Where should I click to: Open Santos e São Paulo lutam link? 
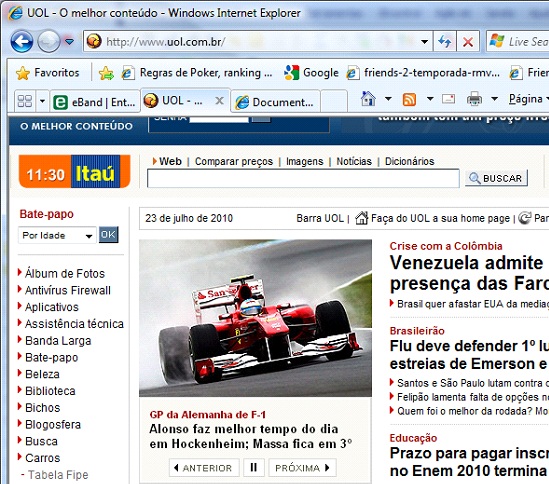click(x=473, y=383)
